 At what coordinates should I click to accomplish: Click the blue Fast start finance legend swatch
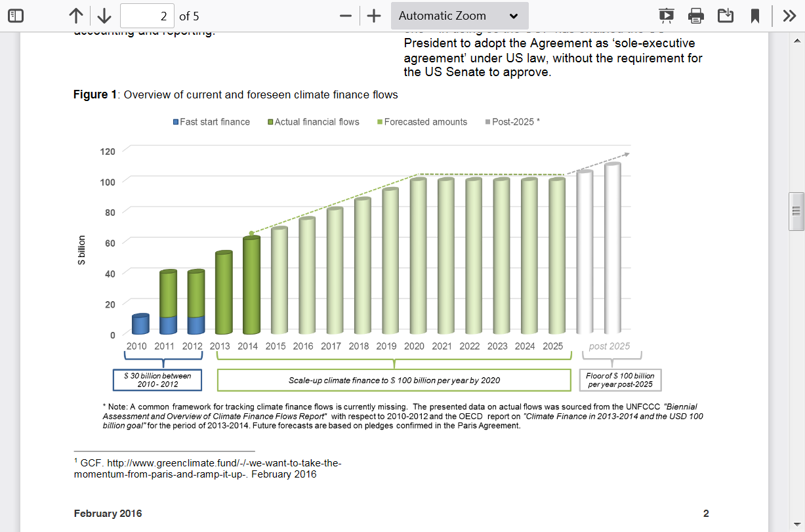pyautogui.click(x=176, y=122)
